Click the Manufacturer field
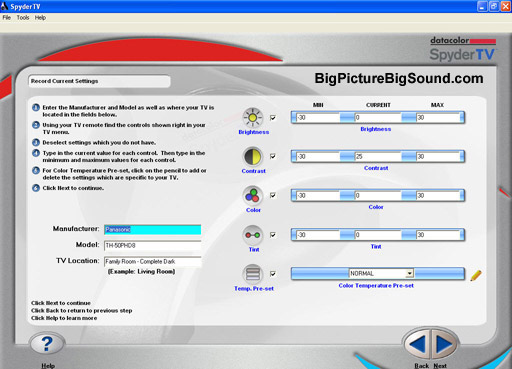Screen dimensions: 512x369 [x=153, y=229]
